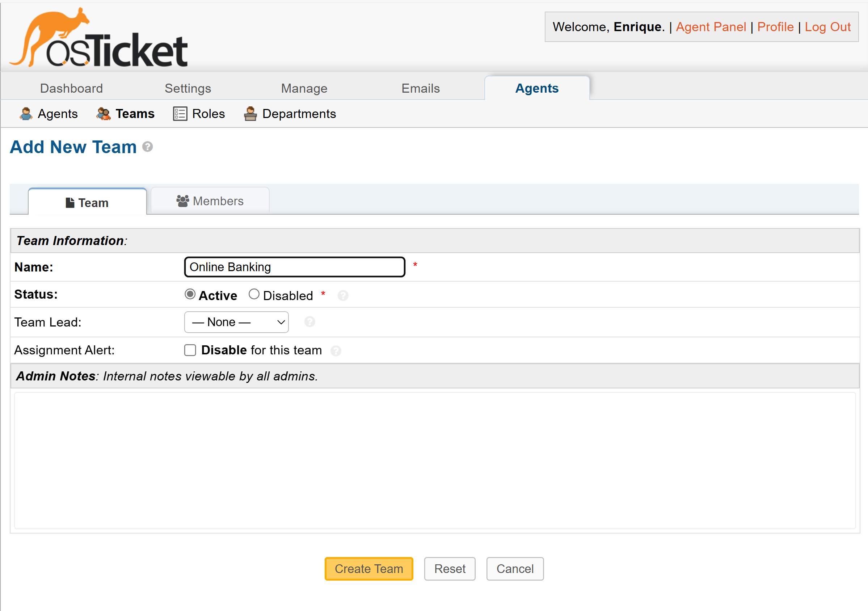This screenshot has height=611, width=868.
Task: Click the Admin Notes section header
Action: pyautogui.click(x=435, y=376)
